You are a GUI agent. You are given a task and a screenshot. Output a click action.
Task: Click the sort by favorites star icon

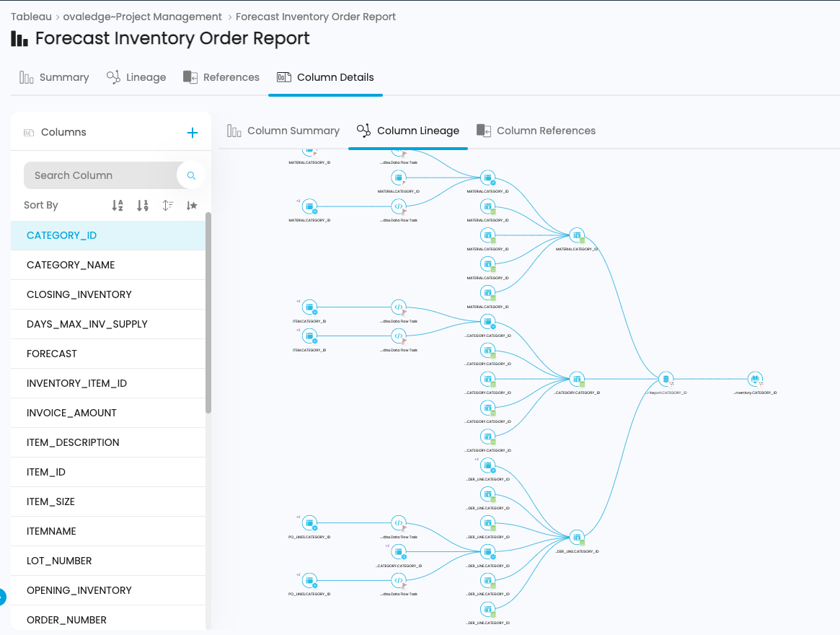(191, 205)
